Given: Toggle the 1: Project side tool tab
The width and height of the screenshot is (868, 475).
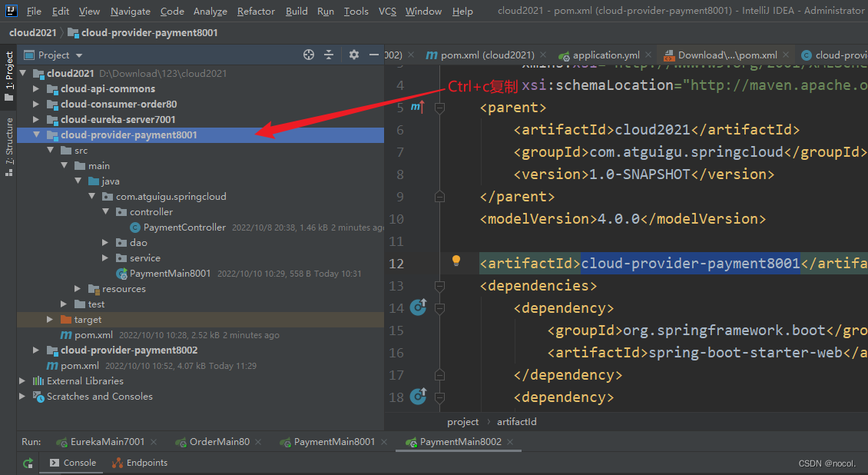Looking at the screenshot, I should 9,76.
